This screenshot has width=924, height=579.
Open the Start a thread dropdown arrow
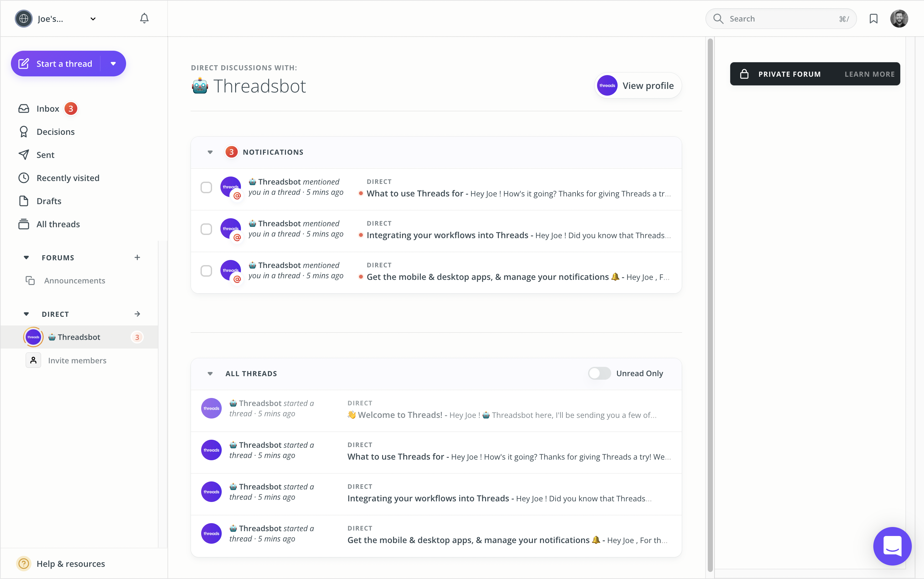point(113,64)
